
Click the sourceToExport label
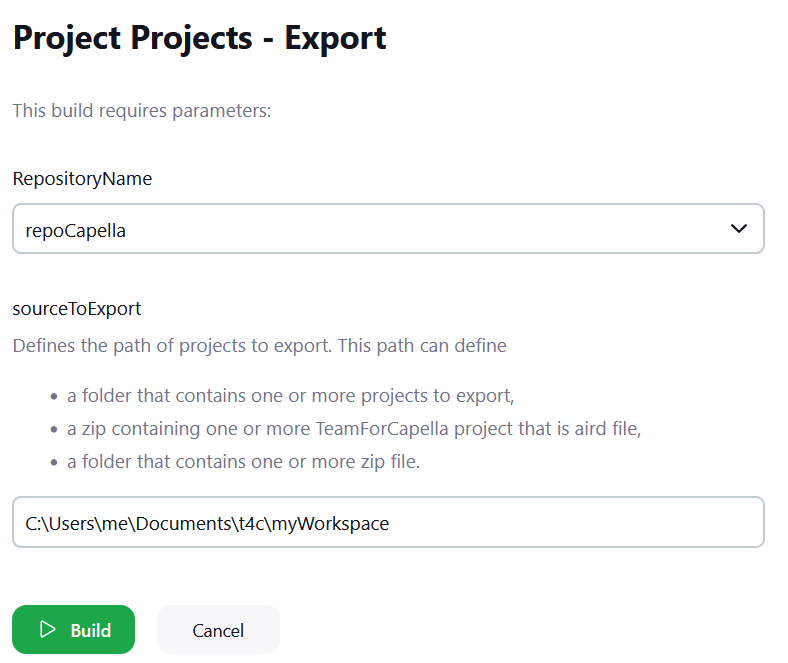tap(77, 308)
